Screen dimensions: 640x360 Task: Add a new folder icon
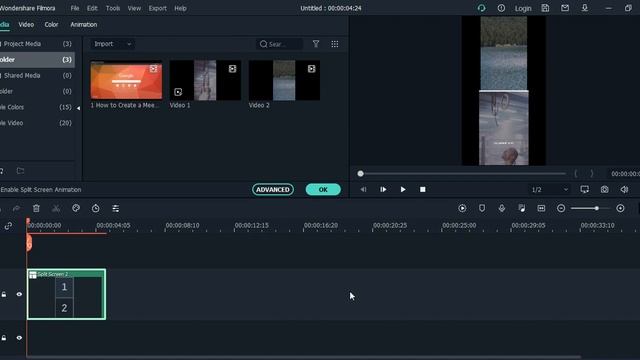pos(20,171)
